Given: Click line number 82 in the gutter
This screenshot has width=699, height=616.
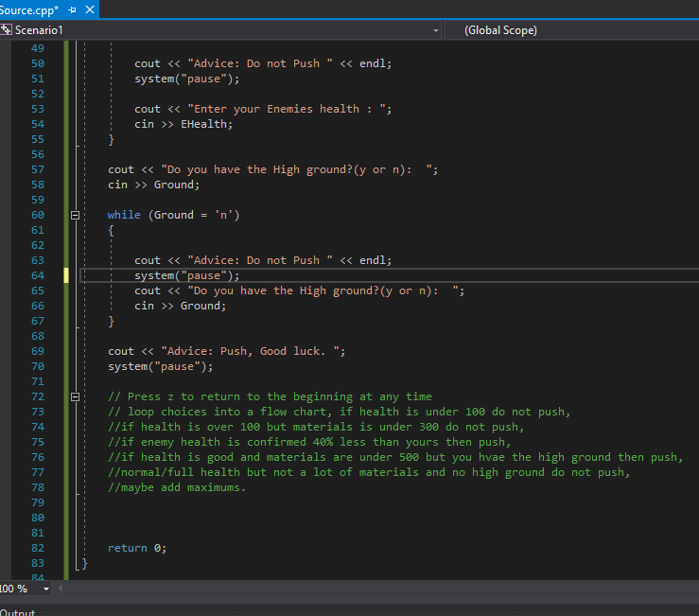Looking at the screenshot, I should 37,548.
